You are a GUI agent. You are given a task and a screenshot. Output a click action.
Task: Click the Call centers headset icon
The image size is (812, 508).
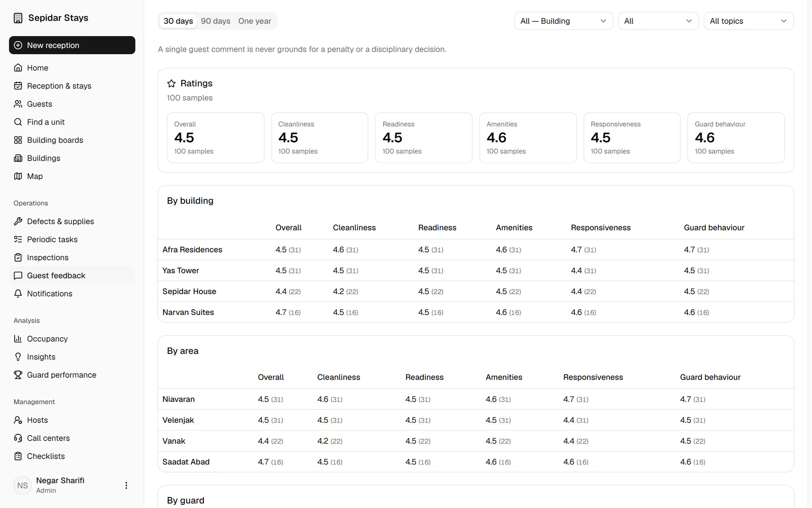(18, 438)
